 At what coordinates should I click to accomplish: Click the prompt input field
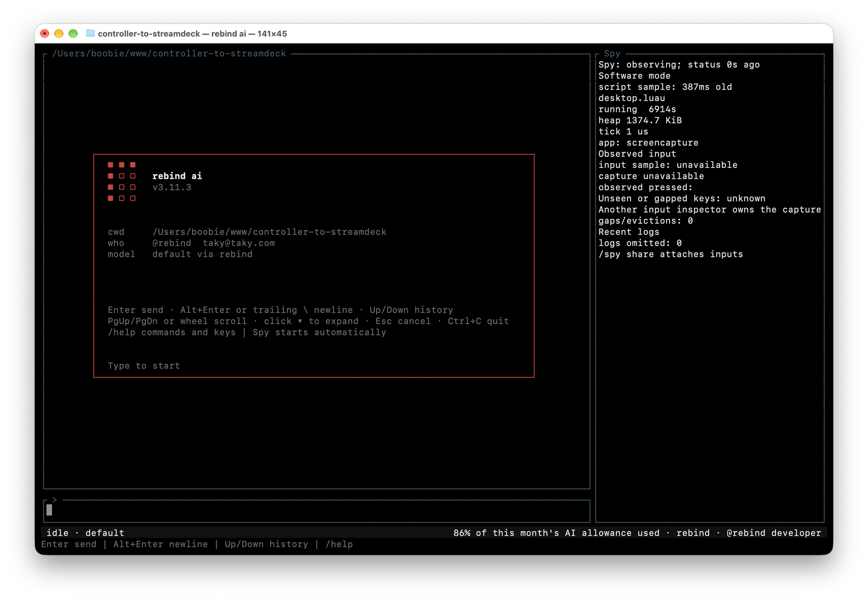[x=317, y=511]
